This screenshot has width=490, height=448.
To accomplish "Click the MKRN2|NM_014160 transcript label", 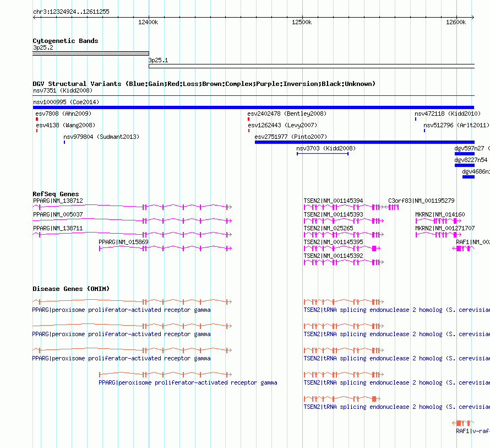I will pos(440,214).
